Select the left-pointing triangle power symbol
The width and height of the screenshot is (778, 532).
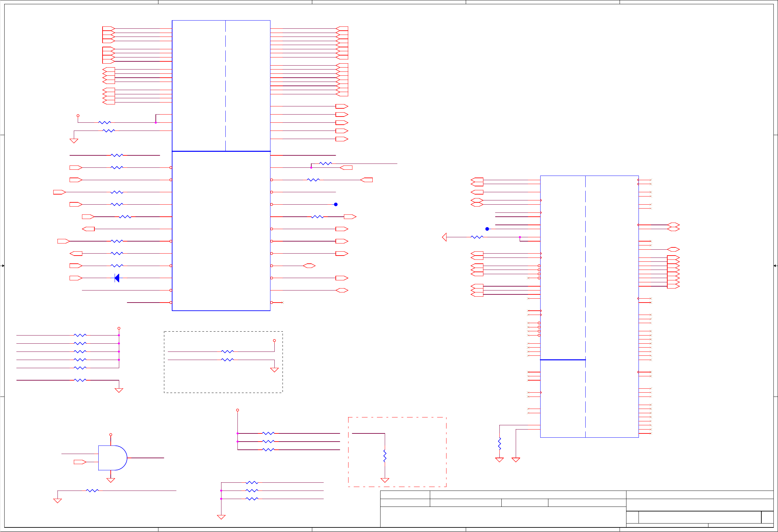tap(444, 237)
